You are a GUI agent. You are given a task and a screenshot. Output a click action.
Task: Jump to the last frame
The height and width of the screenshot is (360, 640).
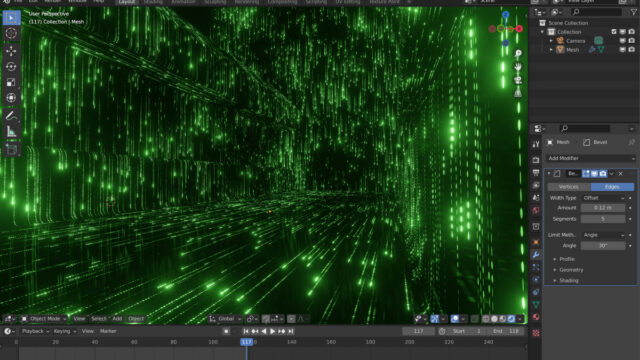(291, 331)
